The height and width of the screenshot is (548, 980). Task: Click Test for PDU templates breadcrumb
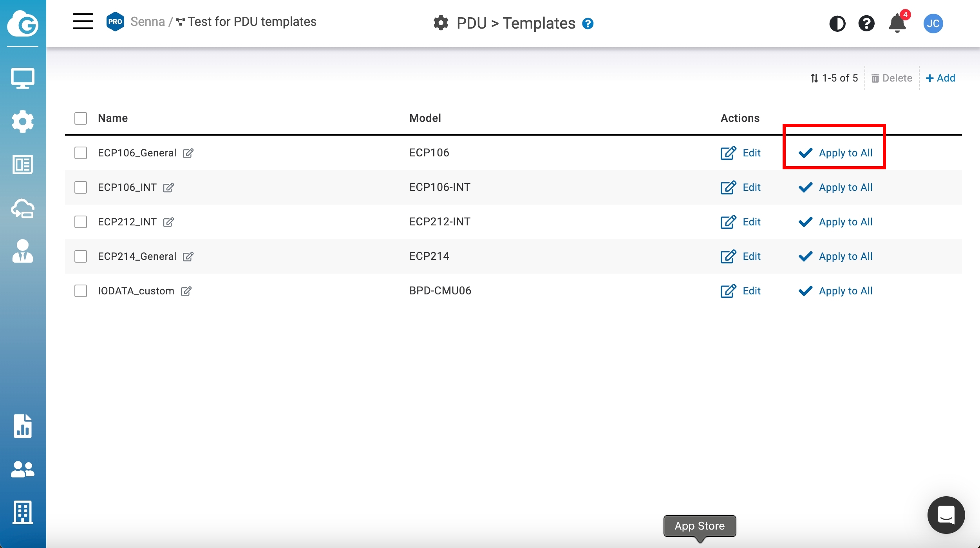coord(251,22)
